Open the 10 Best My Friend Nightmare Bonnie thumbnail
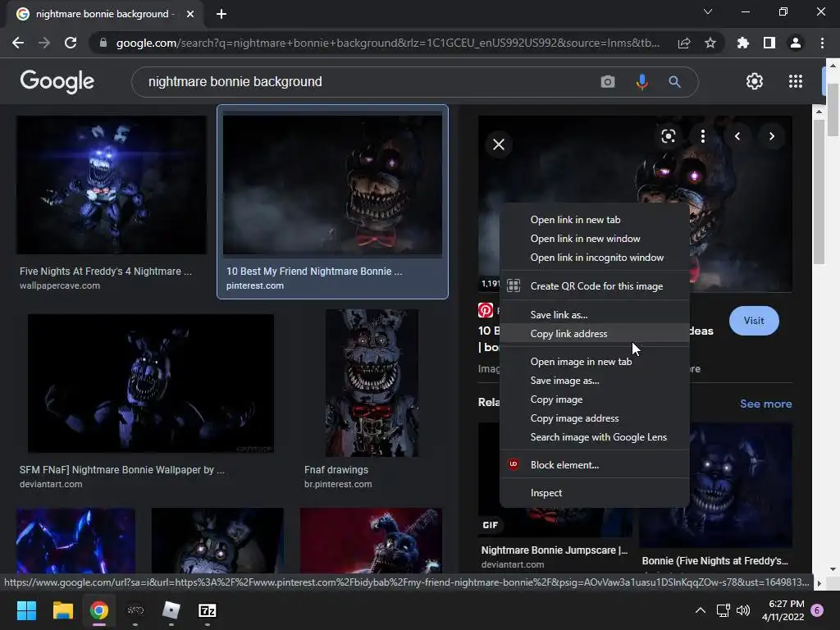840x630 pixels. coord(332,185)
